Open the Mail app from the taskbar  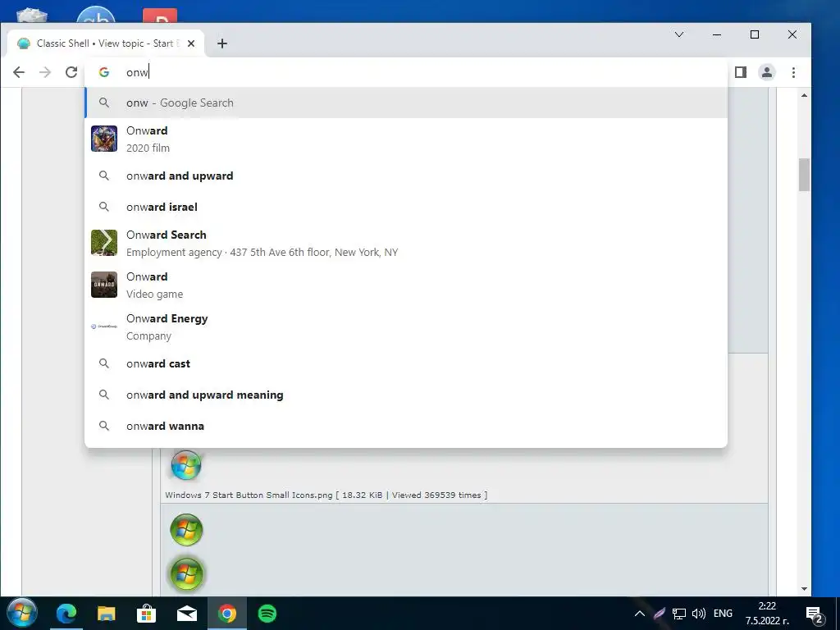(x=186, y=614)
